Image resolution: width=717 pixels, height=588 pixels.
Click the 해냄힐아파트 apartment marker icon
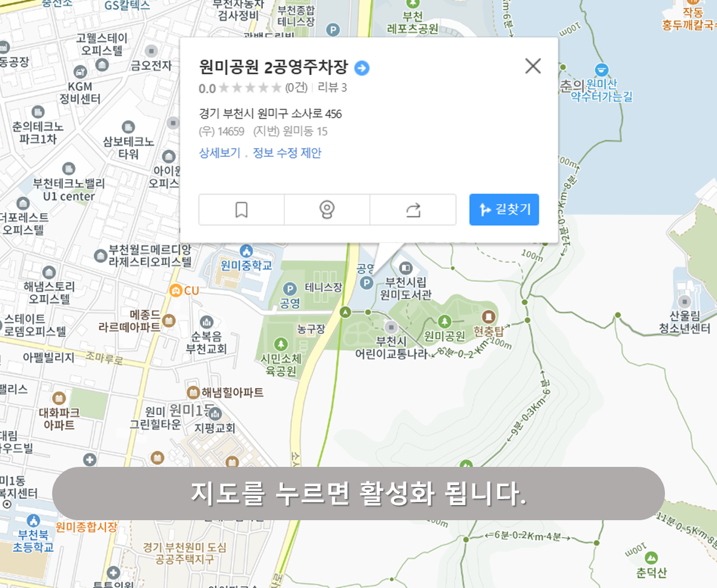[x=193, y=391]
